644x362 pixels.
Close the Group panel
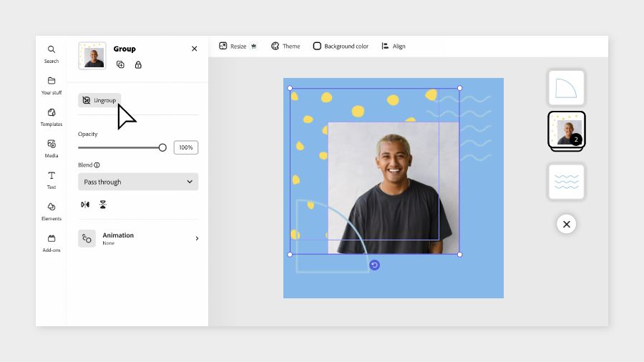pyautogui.click(x=194, y=49)
